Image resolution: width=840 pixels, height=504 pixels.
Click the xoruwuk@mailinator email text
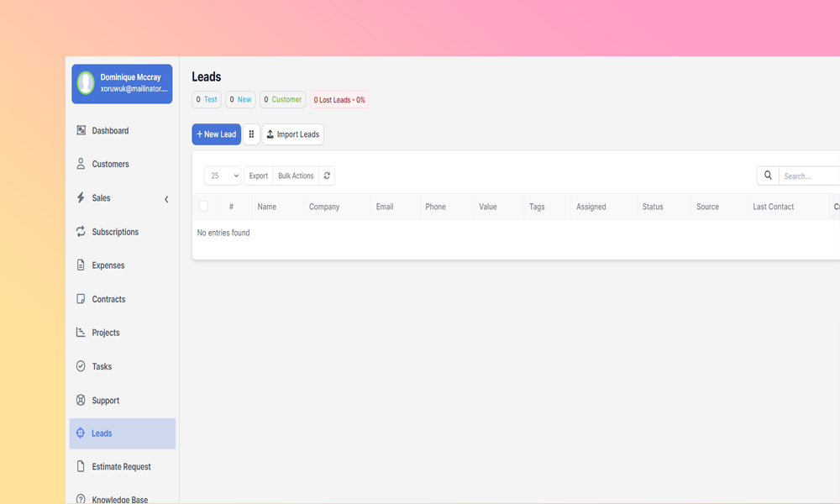pyautogui.click(x=134, y=88)
